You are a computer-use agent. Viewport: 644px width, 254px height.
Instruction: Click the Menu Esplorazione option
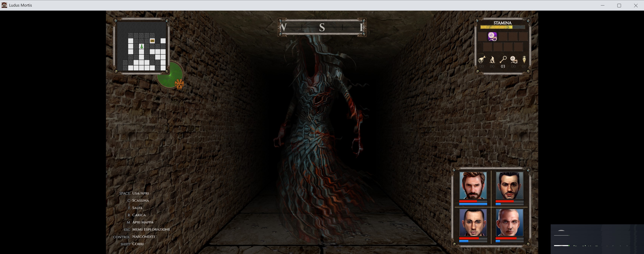[x=151, y=229]
